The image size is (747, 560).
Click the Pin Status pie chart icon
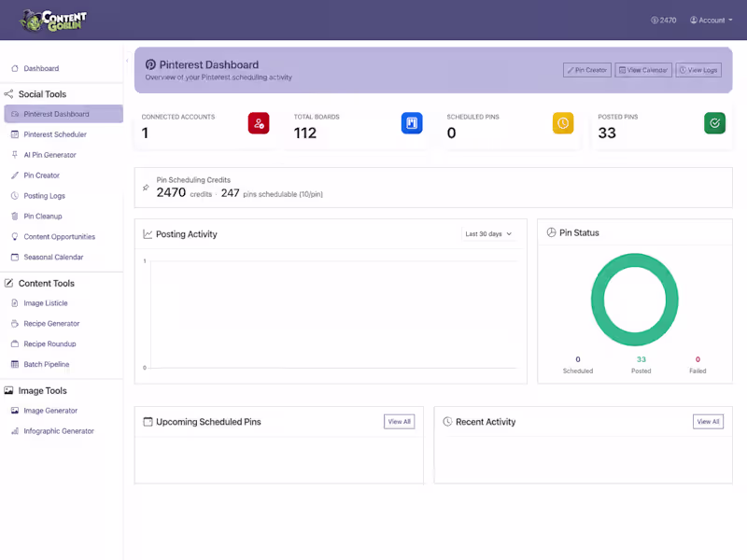pos(551,232)
